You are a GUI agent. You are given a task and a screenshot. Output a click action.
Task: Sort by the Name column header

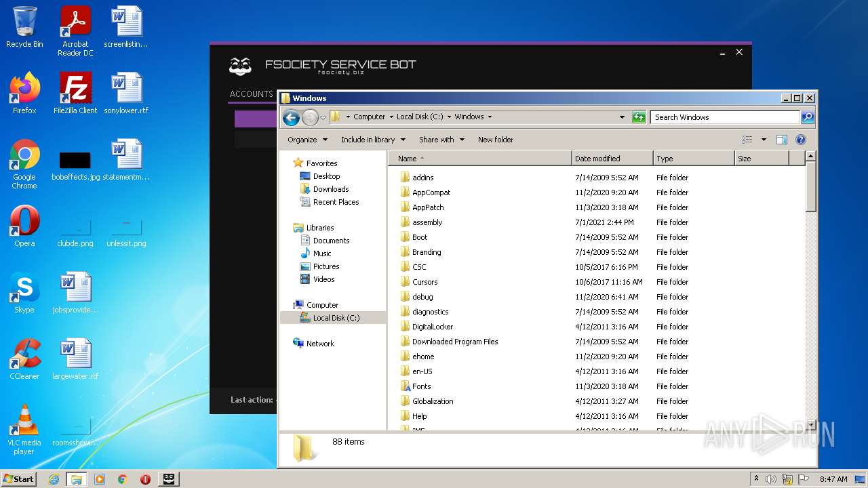pos(480,159)
